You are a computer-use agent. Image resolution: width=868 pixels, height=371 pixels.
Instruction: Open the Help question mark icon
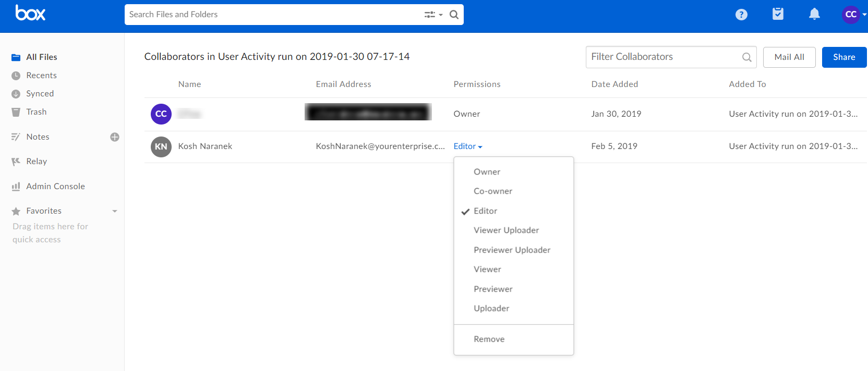(741, 15)
